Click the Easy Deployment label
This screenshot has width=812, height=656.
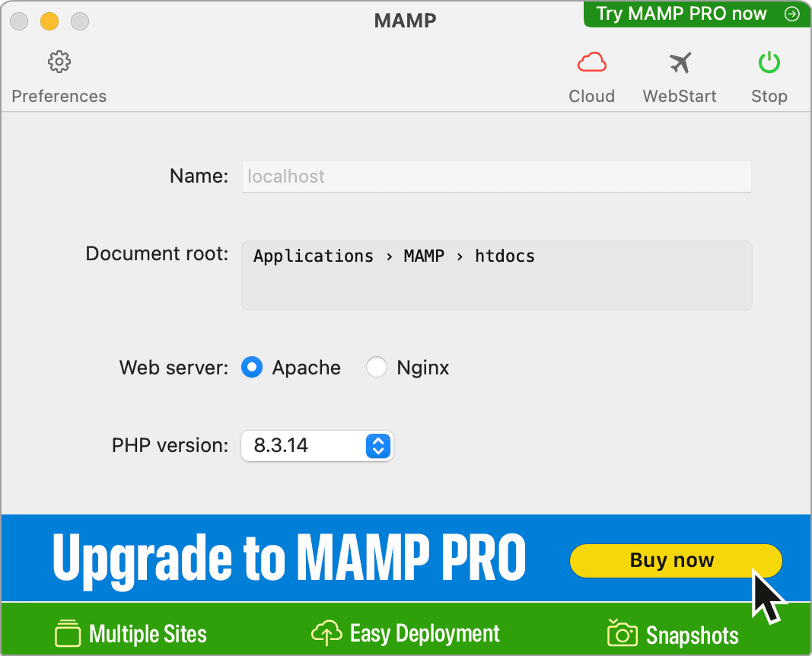425,634
